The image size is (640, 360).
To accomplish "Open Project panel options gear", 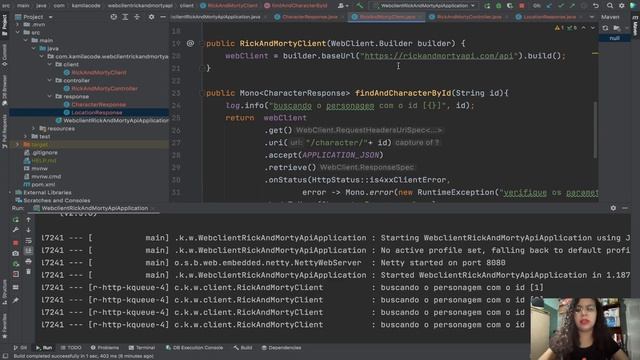I will click(x=151, y=17).
